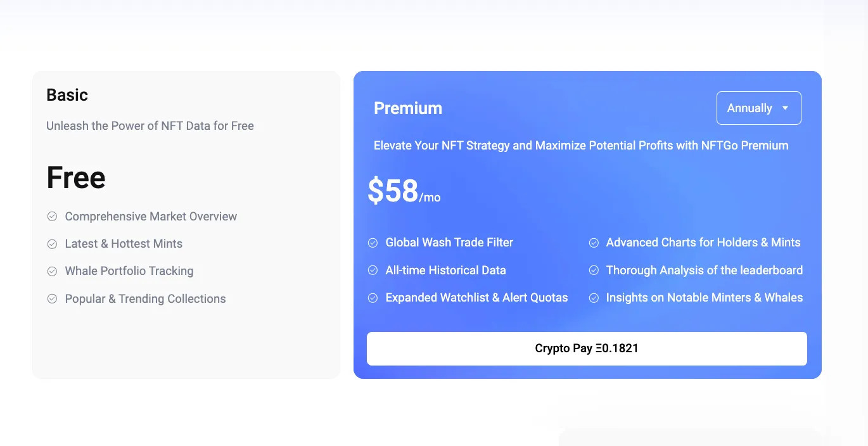Open the Annually billing period dropdown
Viewport: 868px width, 446px height.
(x=758, y=108)
